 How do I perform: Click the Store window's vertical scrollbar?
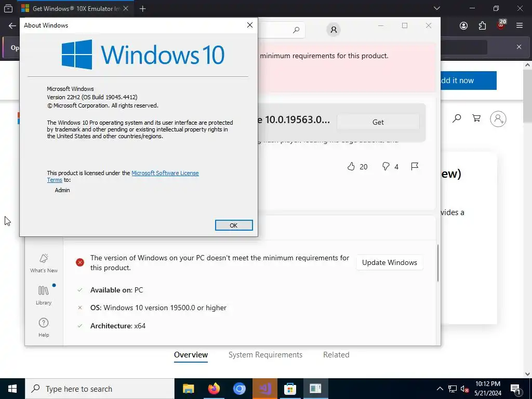point(438,263)
